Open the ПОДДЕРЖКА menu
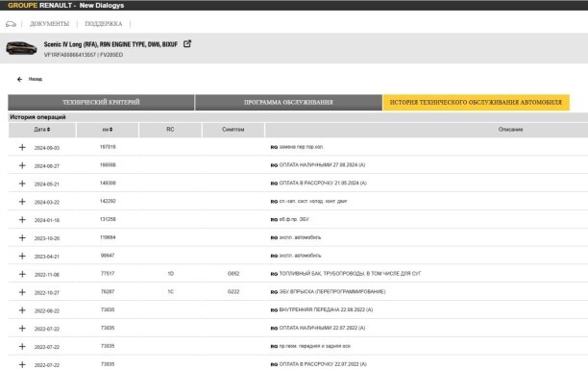 point(104,24)
